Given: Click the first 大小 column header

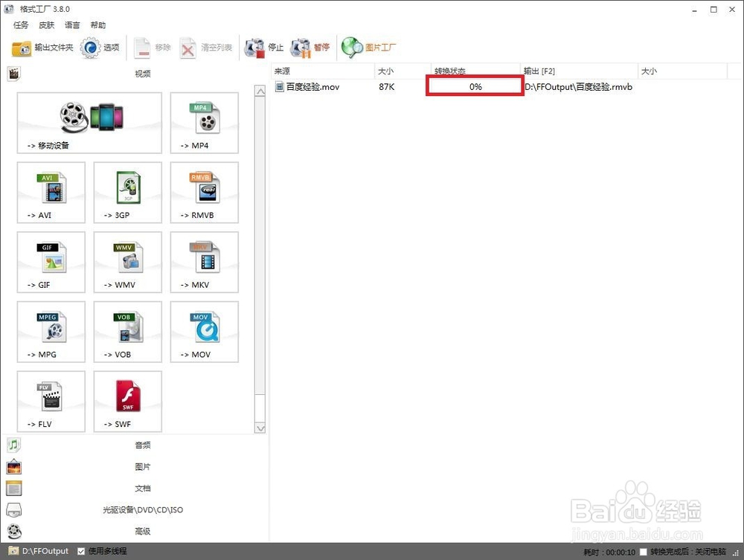Looking at the screenshot, I should [x=403, y=71].
